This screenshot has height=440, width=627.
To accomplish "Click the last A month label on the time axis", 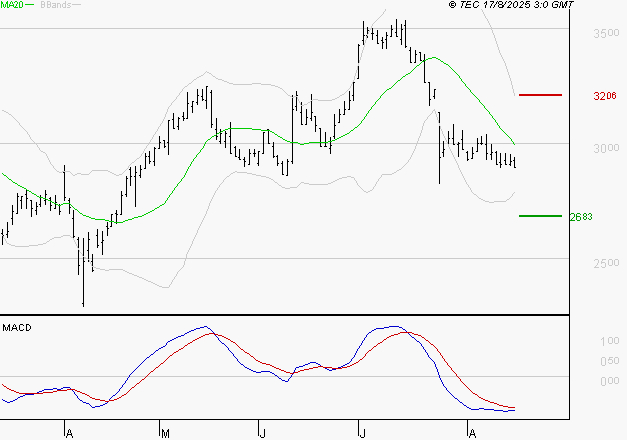I will coord(472,433).
